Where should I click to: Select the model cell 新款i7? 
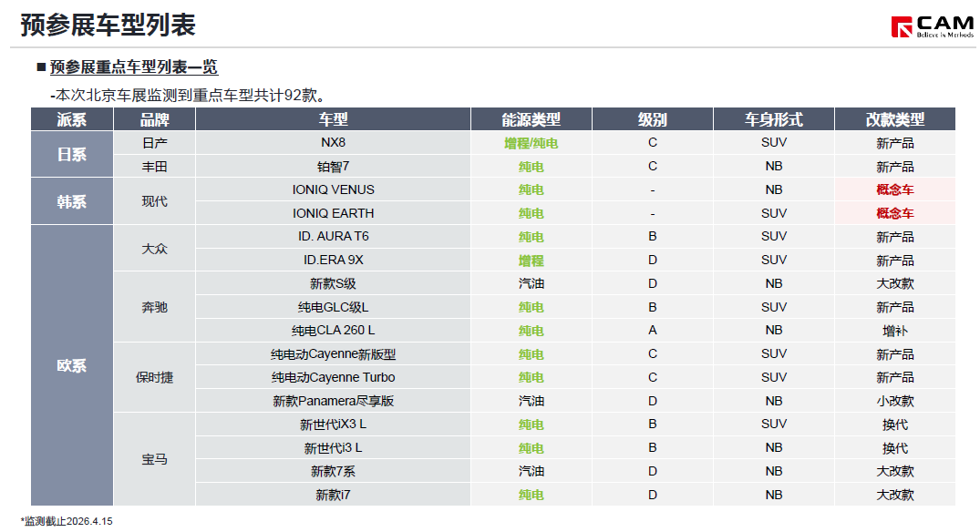tap(333, 495)
